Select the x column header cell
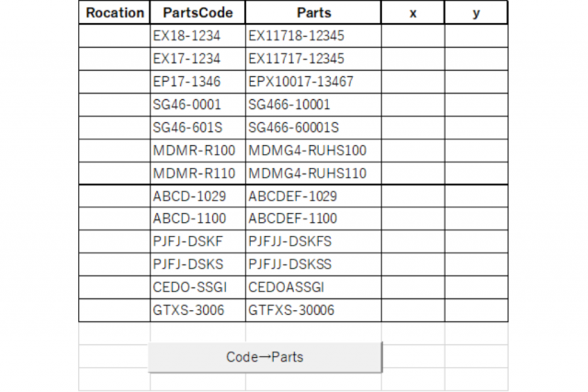 click(x=413, y=13)
